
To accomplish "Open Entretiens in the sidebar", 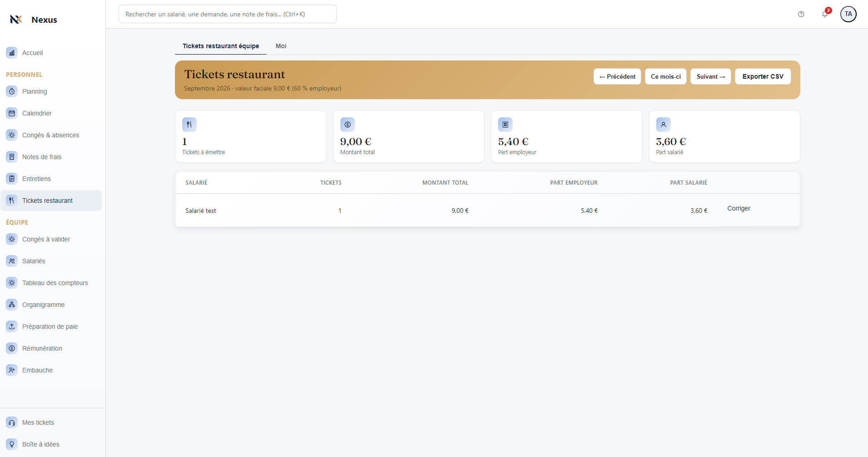I will pos(51,179).
